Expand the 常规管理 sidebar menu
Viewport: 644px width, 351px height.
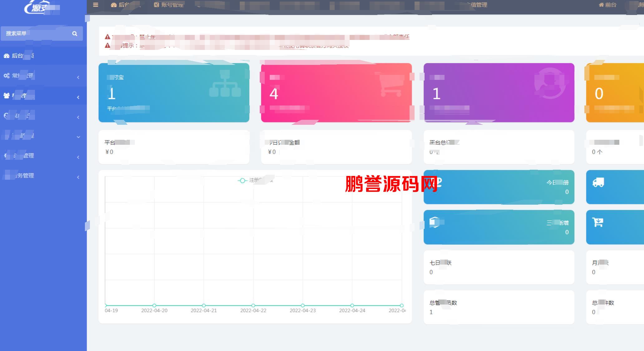pyautogui.click(x=42, y=75)
